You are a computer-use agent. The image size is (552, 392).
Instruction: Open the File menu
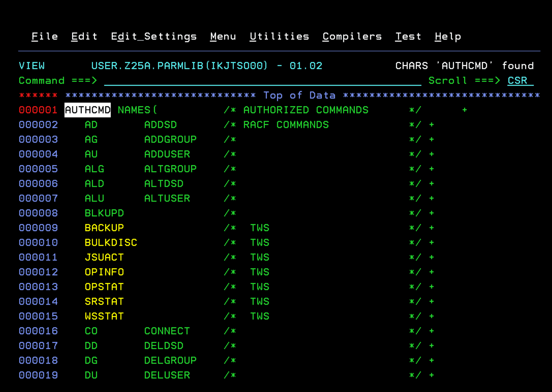pyautogui.click(x=44, y=37)
